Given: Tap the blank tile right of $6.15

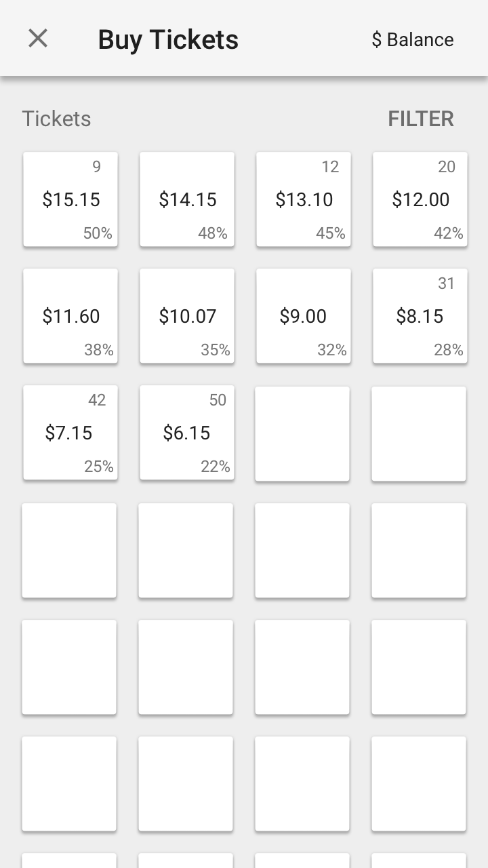Looking at the screenshot, I should tap(302, 434).
